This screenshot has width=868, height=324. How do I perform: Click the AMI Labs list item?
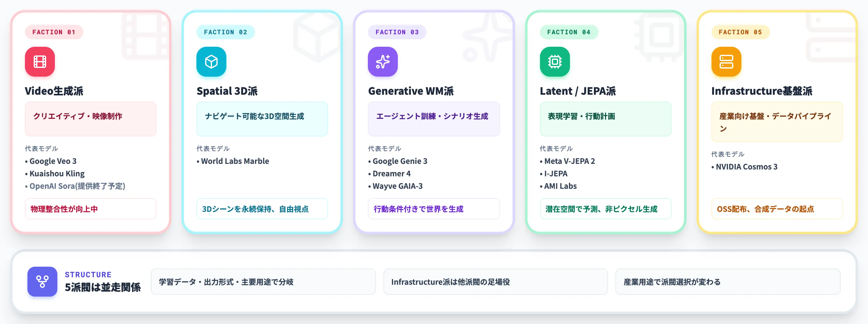tap(558, 186)
